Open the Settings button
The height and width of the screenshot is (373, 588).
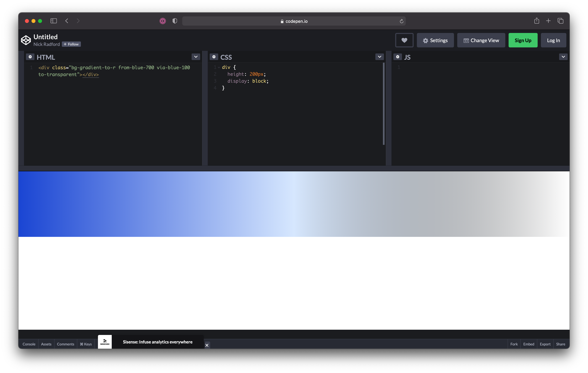click(435, 40)
